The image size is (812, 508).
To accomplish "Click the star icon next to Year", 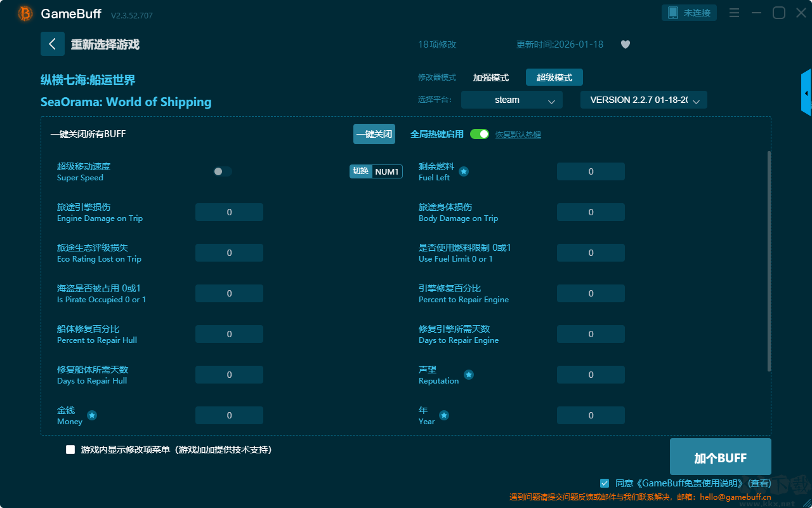I will [x=444, y=415].
